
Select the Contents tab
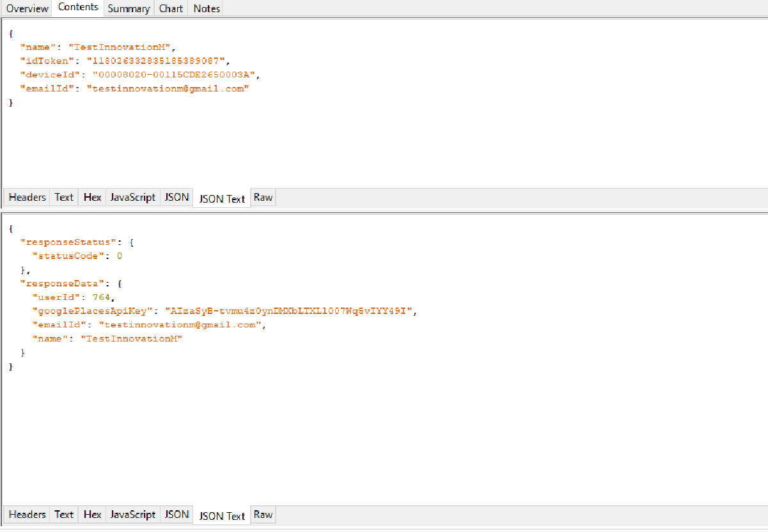(x=78, y=7)
